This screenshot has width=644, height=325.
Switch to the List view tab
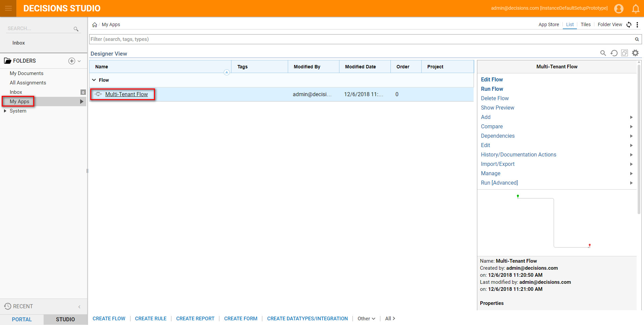(570, 24)
